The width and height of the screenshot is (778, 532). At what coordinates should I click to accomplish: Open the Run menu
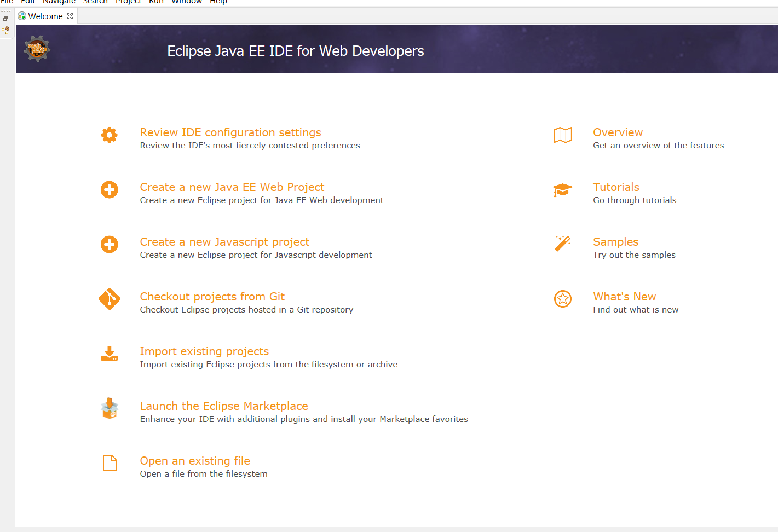[x=156, y=2]
